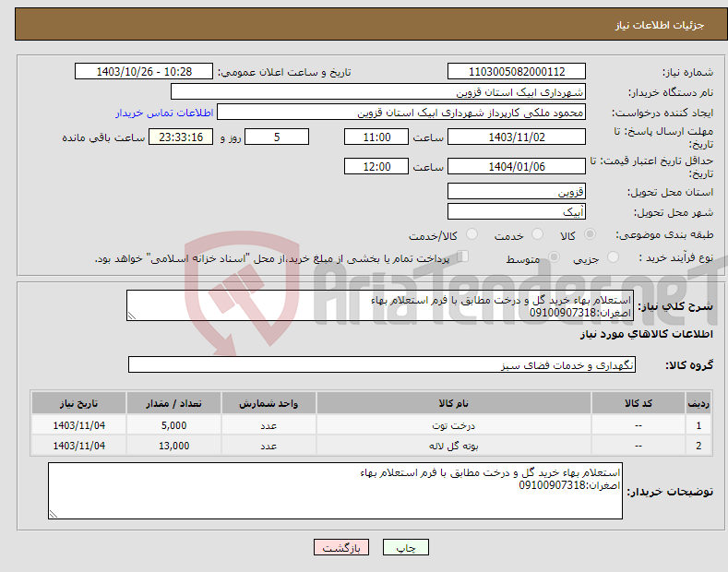Click the واحد شمارش column header
The width and height of the screenshot is (728, 572).
pos(269,403)
